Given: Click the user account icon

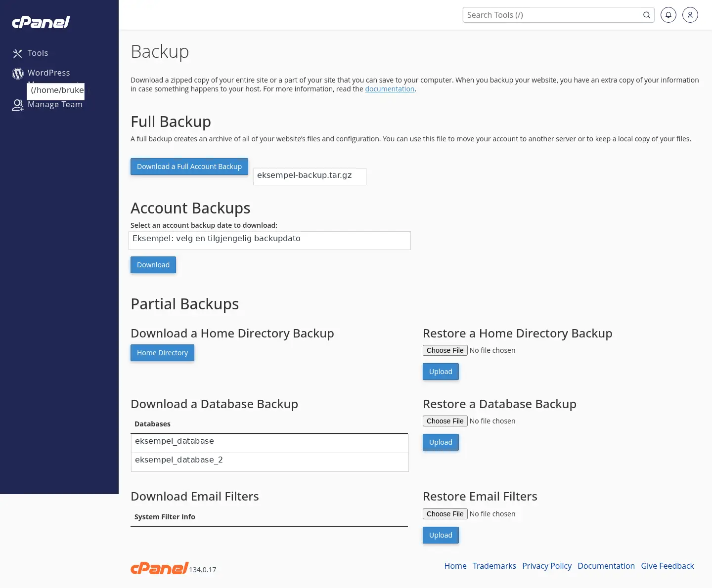Looking at the screenshot, I should (x=690, y=15).
